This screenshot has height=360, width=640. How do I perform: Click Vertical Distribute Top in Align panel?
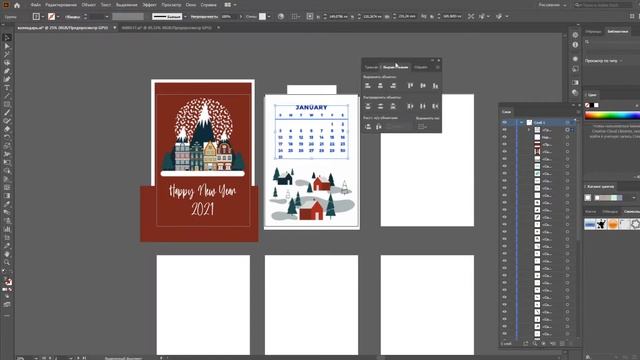368,106
